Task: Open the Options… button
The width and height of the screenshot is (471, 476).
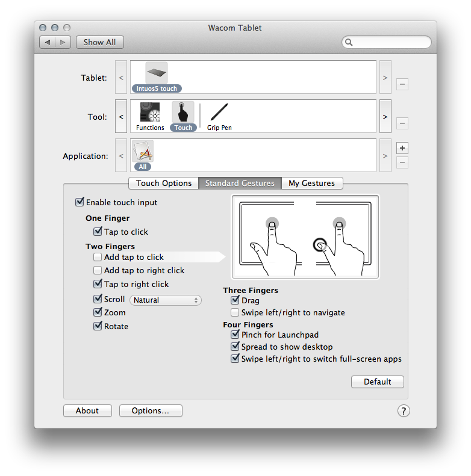Action: (x=151, y=411)
